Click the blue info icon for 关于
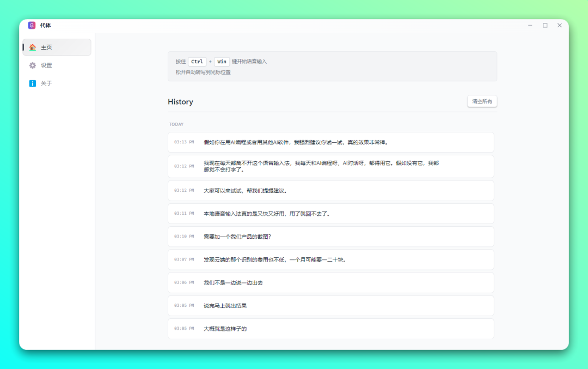 (33, 83)
